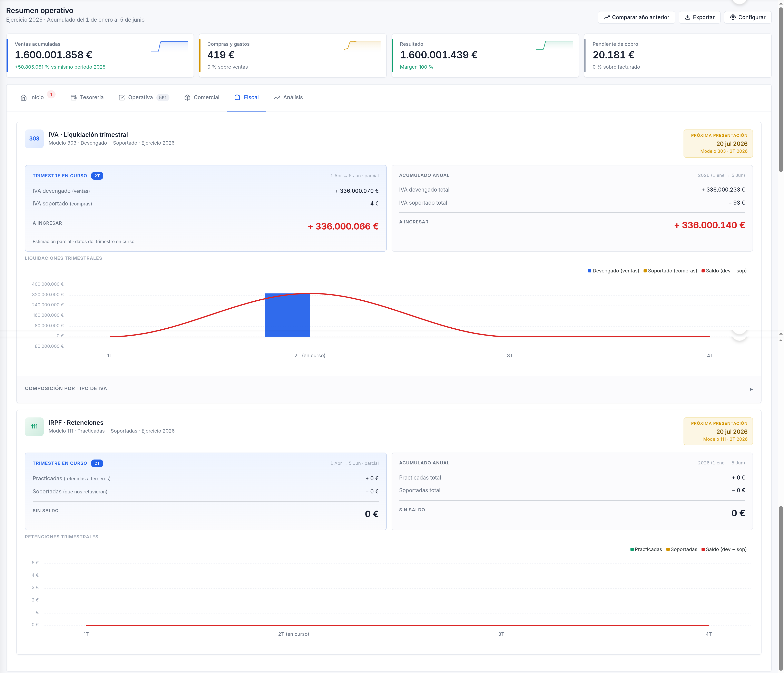Go to the Comercial tab

coord(202,98)
